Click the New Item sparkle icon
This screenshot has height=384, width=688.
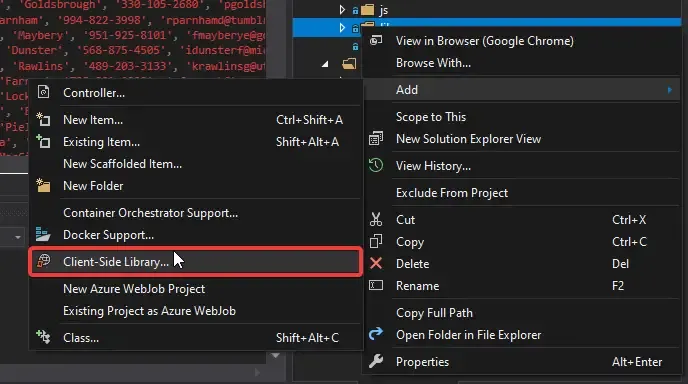[x=43, y=119]
